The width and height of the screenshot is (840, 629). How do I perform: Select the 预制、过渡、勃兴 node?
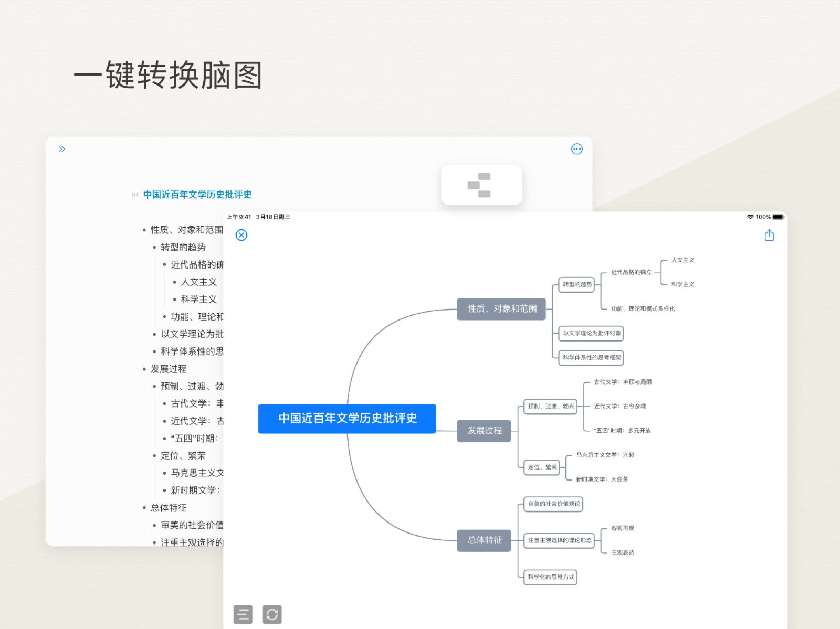click(x=550, y=407)
